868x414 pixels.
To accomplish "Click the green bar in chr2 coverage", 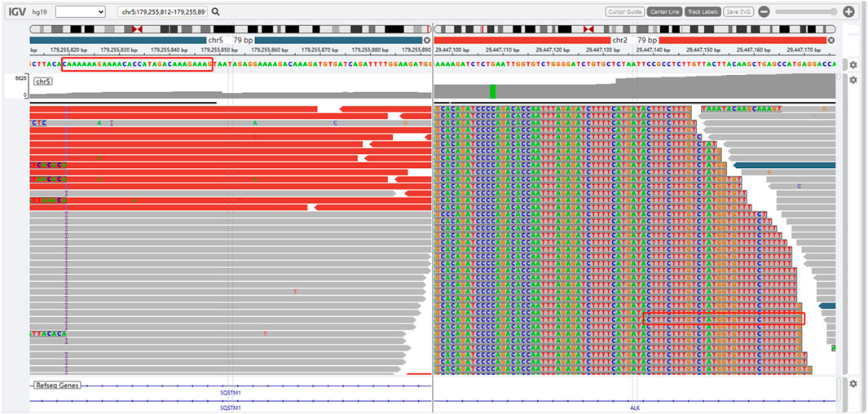I will pyautogui.click(x=492, y=91).
